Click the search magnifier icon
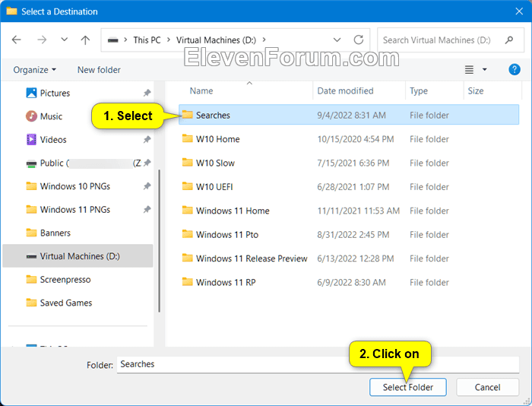The height and width of the screenshot is (406, 532). [x=509, y=40]
